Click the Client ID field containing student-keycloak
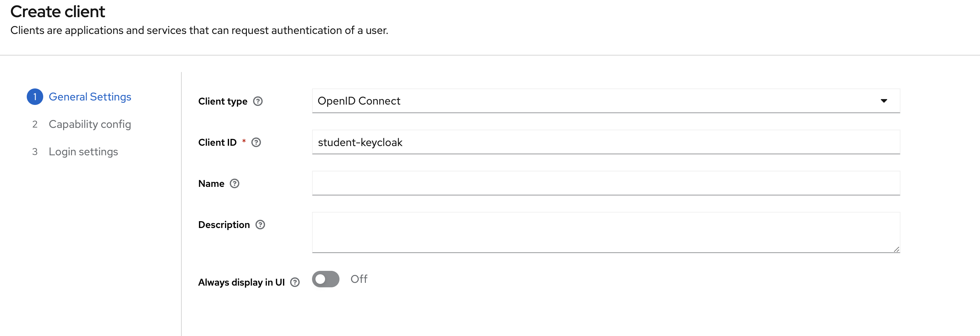 click(606, 142)
